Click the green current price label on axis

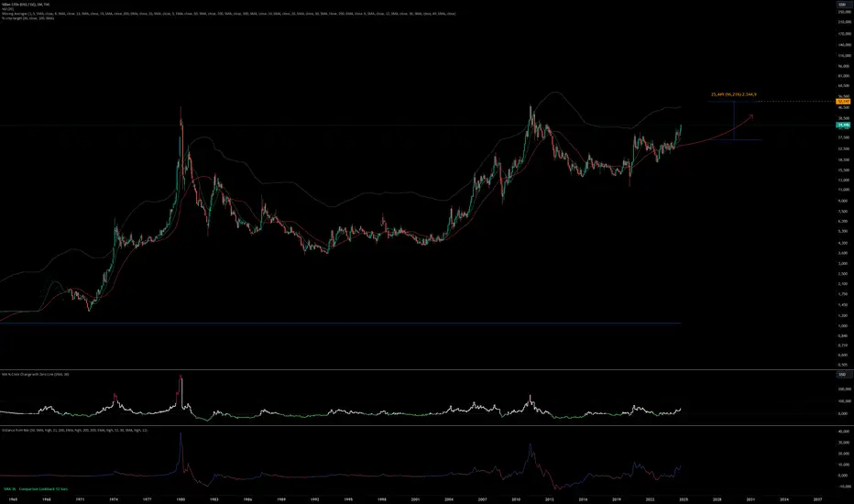point(843,125)
